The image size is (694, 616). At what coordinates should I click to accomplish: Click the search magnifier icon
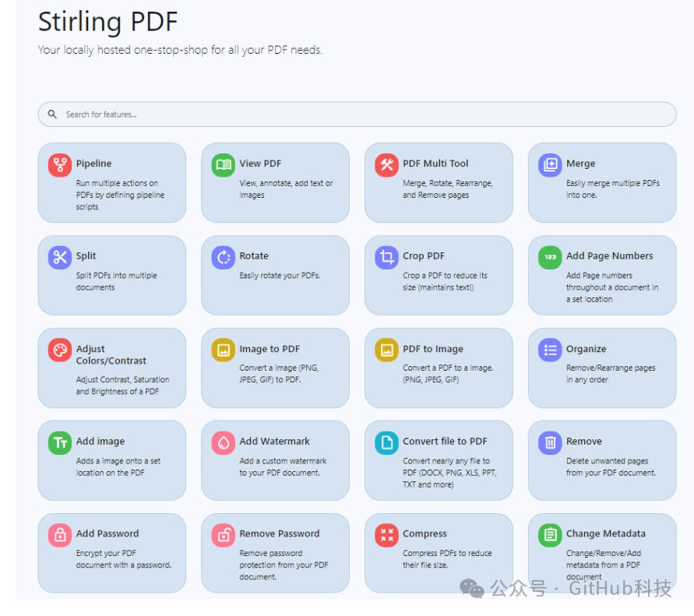tap(52, 114)
